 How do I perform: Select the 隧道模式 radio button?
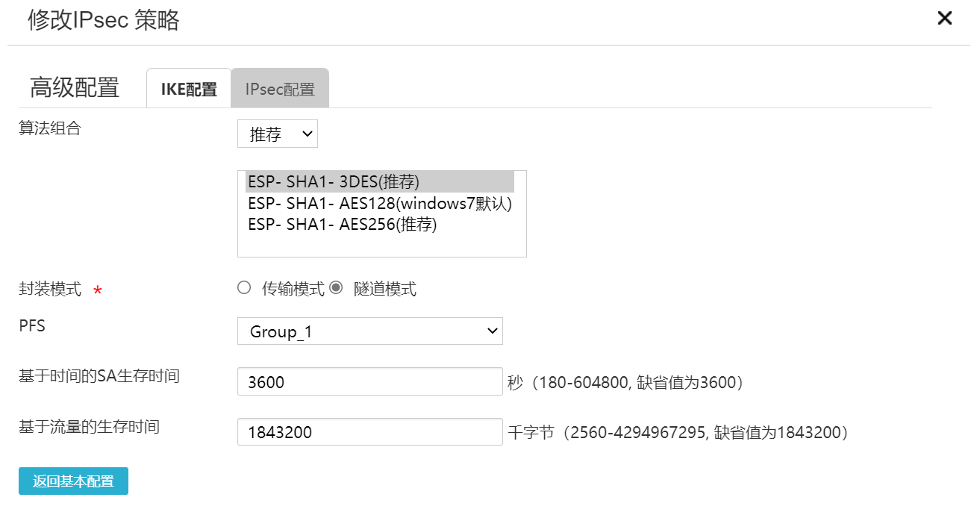click(x=336, y=288)
